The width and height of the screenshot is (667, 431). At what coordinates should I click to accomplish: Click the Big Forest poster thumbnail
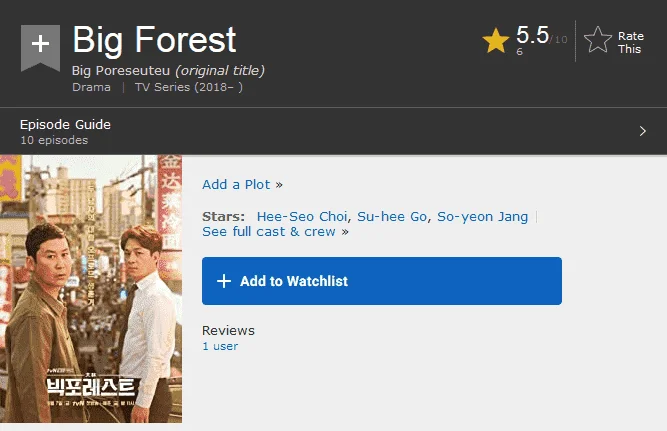(91, 289)
